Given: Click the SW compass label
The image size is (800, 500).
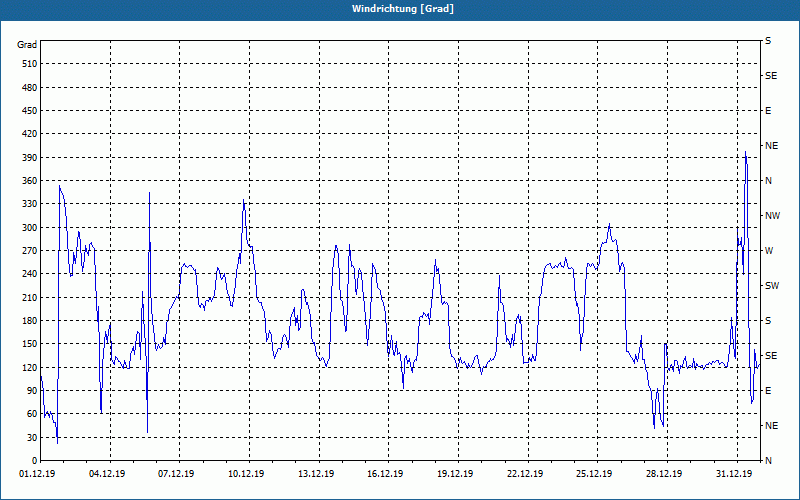Looking at the screenshot, I should click(772, 286).
